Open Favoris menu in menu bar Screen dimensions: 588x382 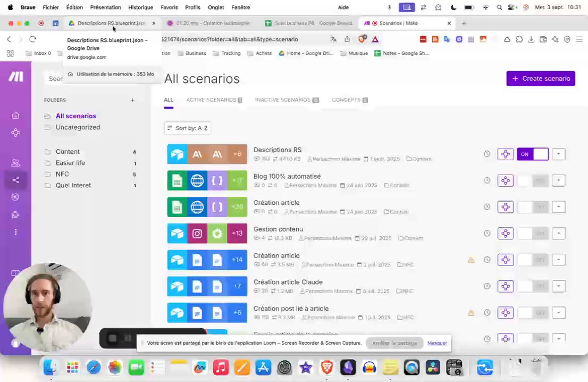(169, 7)
